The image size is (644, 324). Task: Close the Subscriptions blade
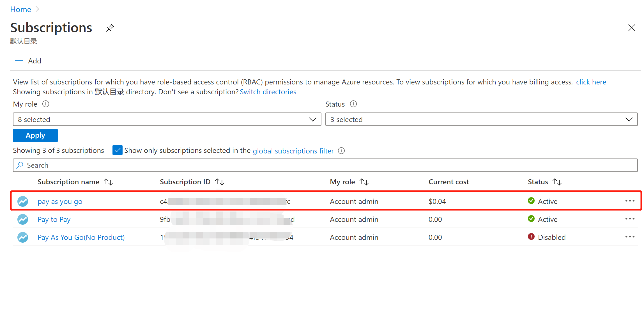pyautogui.click(x=631, y=28)
